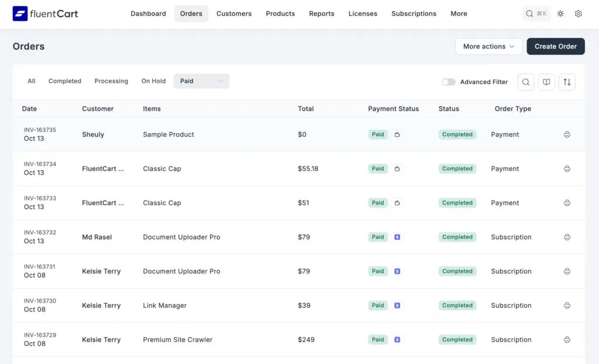Click print icon for Premium Site Crawler order
This screenshot has width=599, height=364.
point(567,339)
